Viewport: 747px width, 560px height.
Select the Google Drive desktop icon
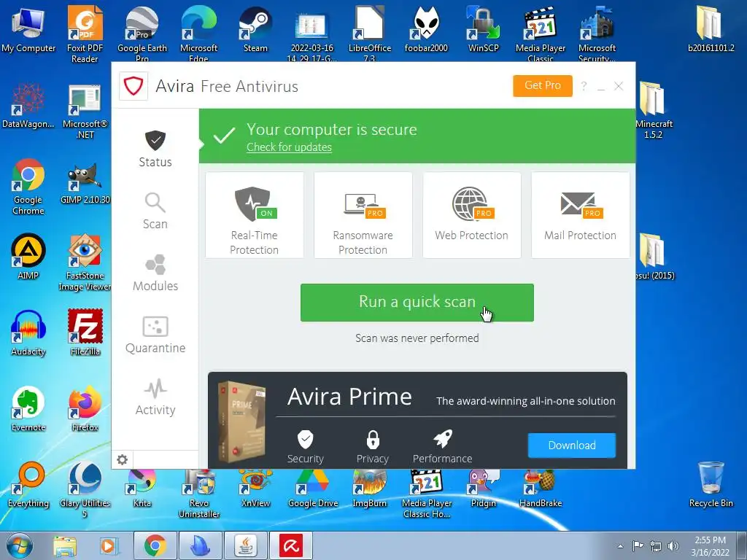pos(312,489)
